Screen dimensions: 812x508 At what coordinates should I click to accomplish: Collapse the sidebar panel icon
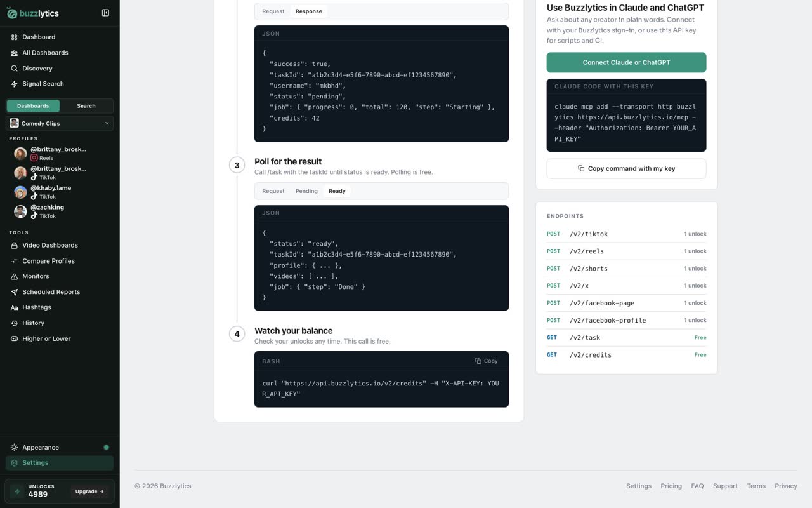105,13
